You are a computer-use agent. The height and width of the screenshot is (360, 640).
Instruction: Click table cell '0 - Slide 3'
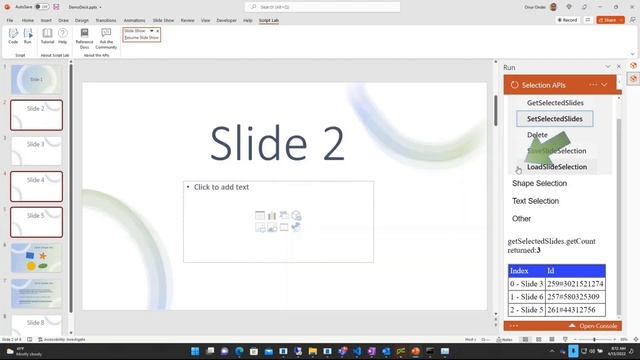(527, 284)
